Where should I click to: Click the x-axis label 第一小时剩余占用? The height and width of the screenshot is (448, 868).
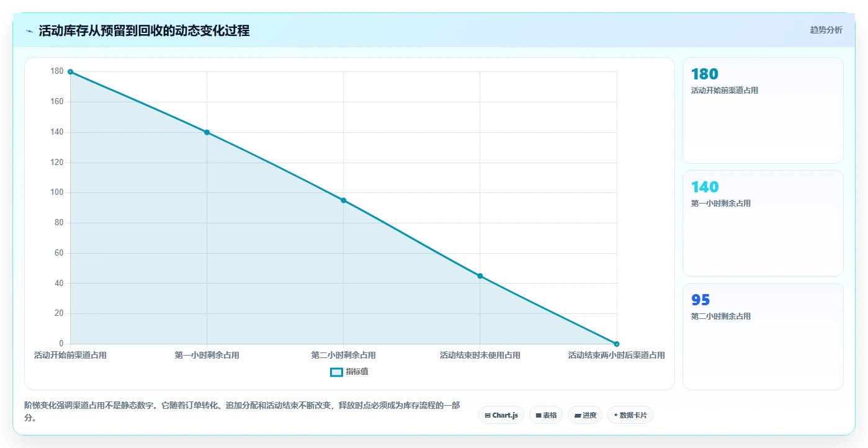point(207,356)
